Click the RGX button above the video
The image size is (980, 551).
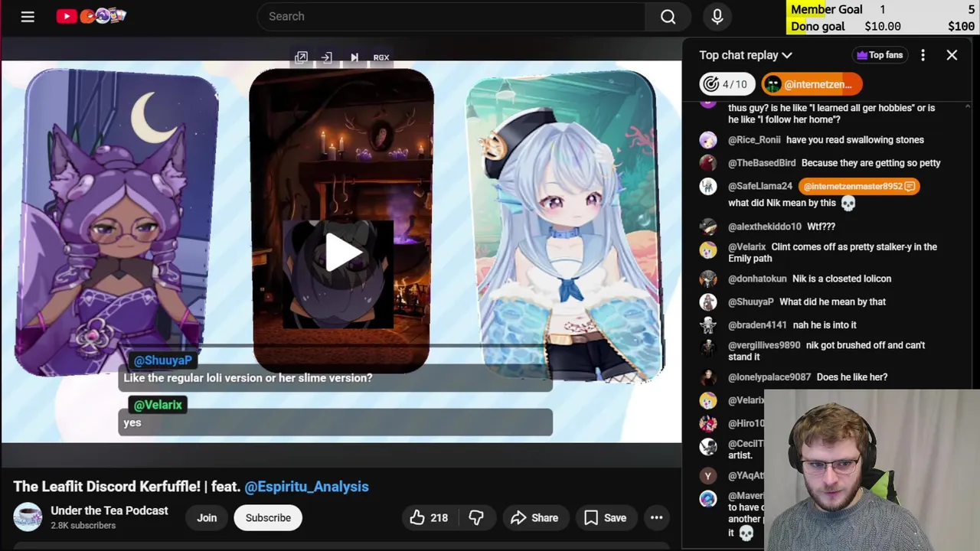click(x=381, y=57)
